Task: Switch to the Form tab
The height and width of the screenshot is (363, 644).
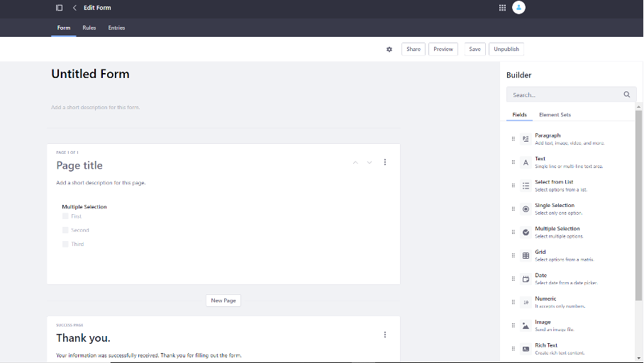Action: [64, 28]
